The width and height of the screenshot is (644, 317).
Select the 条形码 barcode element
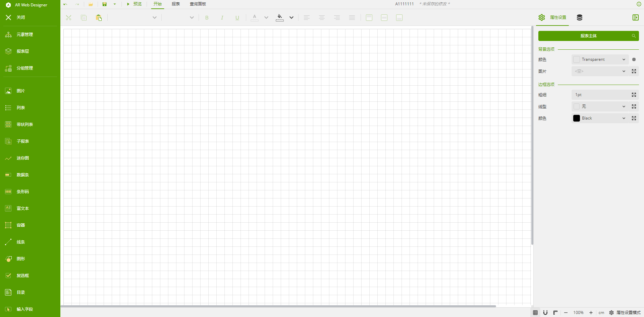pyautogui.click(x=22, y=192)
